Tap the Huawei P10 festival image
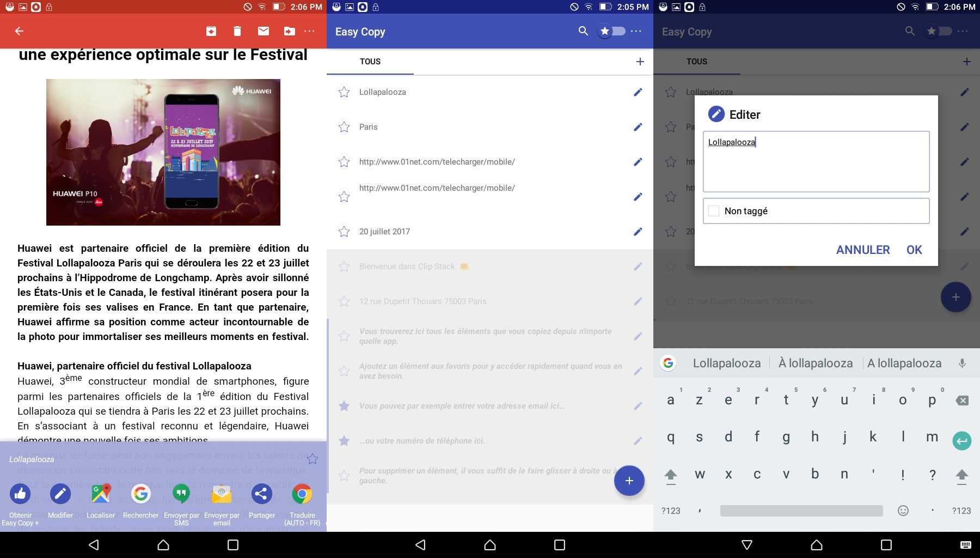Screen dimensions: 980x558 [163, 152]
